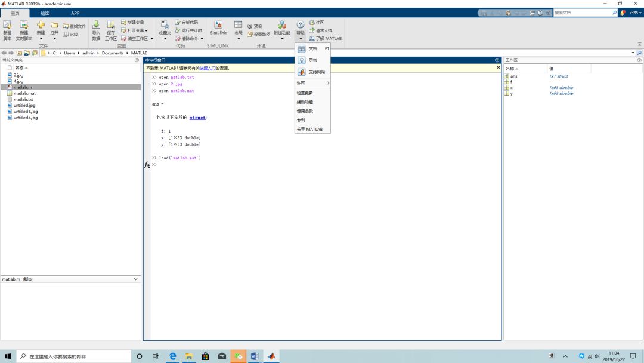Expand 清空工作区 dropdown arrow
Screen dimensions: 644x363
pos(152,39)
